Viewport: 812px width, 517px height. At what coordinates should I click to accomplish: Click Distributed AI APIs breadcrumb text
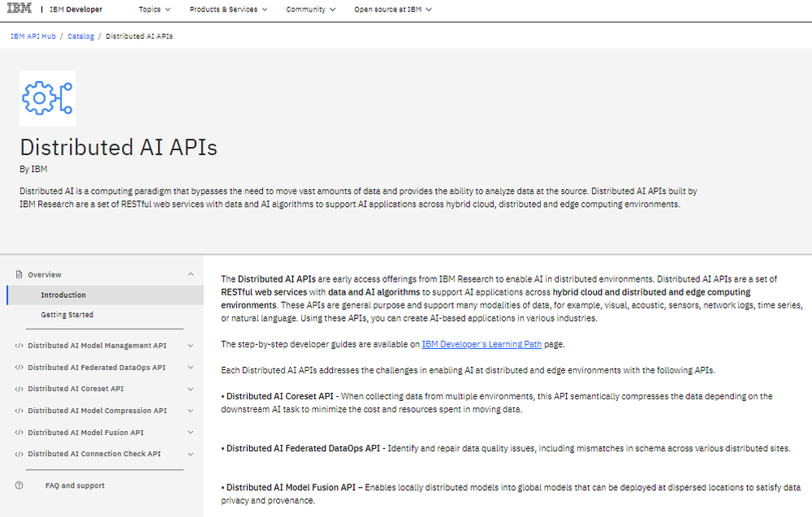pyautogui.click(x=140, y=37)
